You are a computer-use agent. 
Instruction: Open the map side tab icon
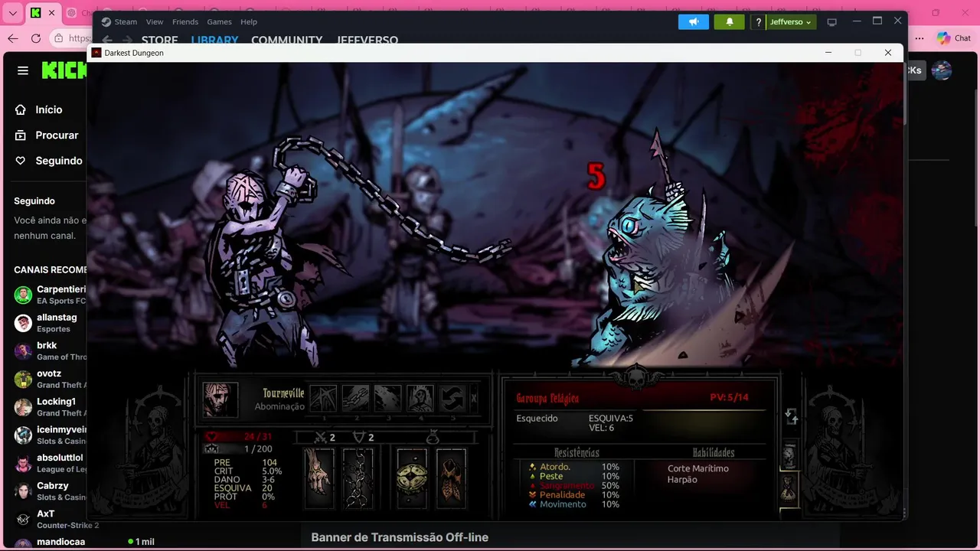click(x=789, y=455)
